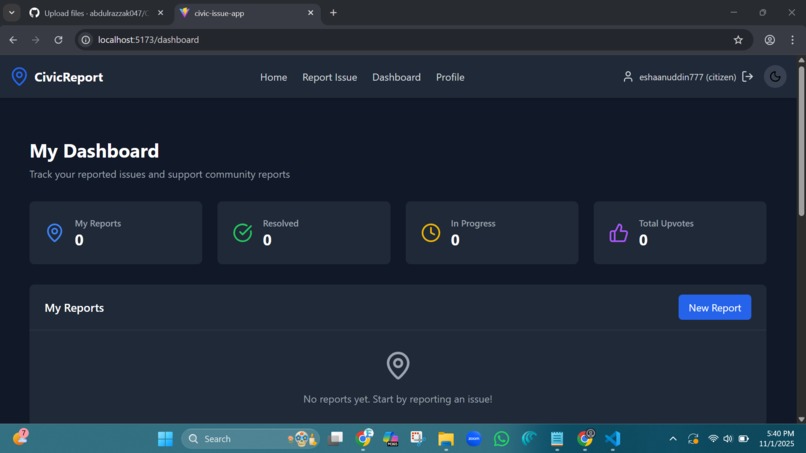Image resolution: width=806 pixels, height=453 pixels.
Task: Click the scrollbar down arrow
Action: click(x=801, y=419)
